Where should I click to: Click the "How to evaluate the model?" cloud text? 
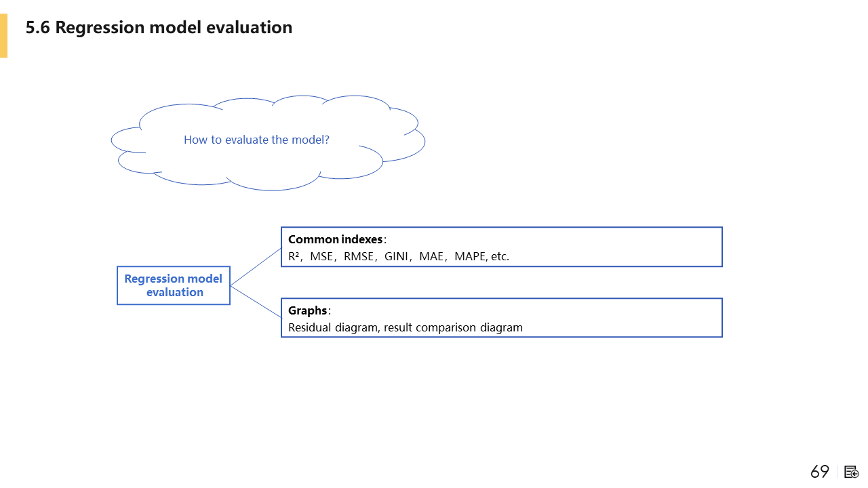tap(256, 140)
